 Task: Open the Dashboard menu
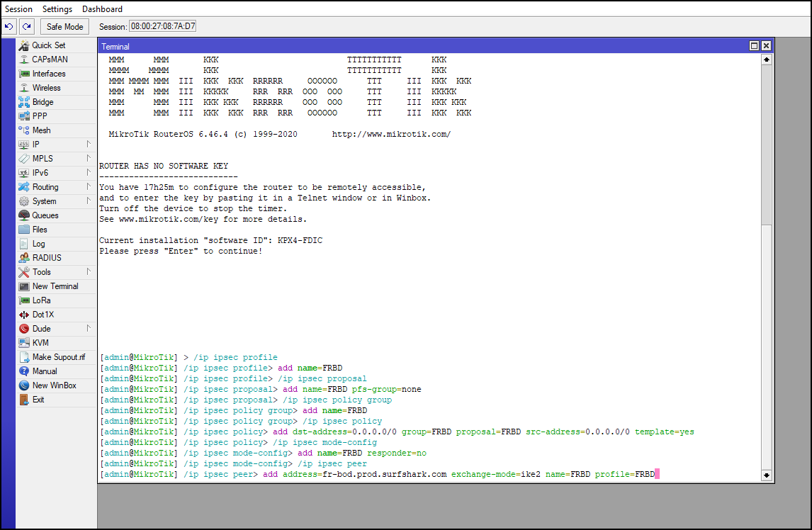tap(101, 9)
